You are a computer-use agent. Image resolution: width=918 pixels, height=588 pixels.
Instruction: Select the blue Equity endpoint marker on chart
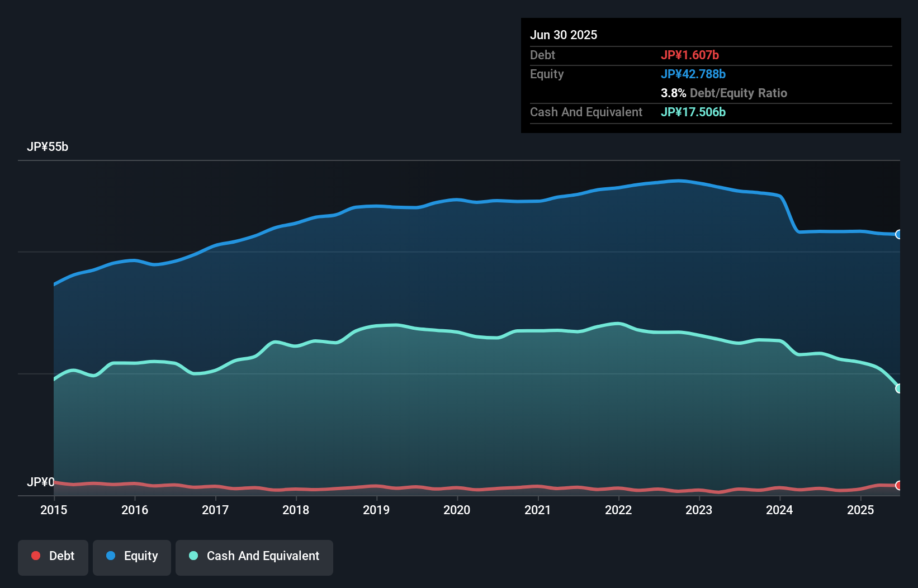click(x=899, y=235)
